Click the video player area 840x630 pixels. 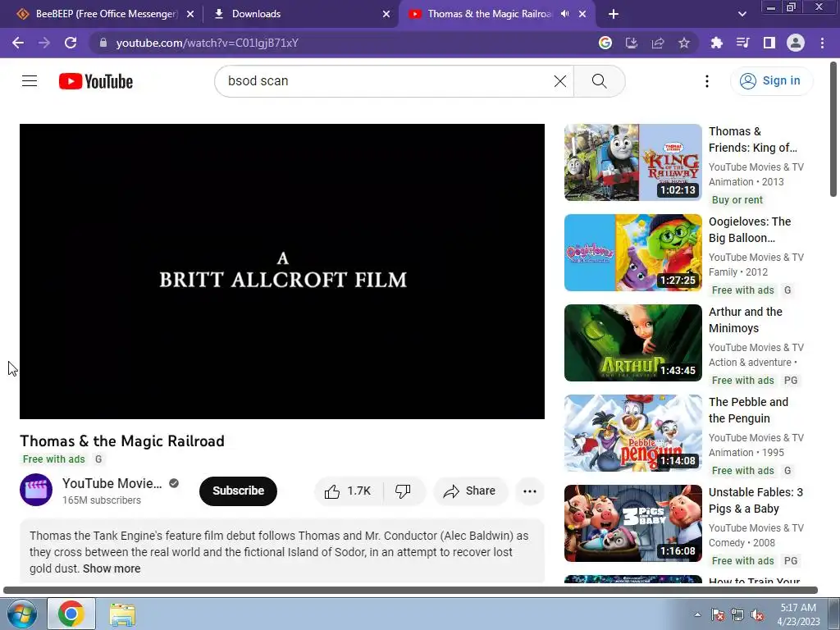[282, 271]
